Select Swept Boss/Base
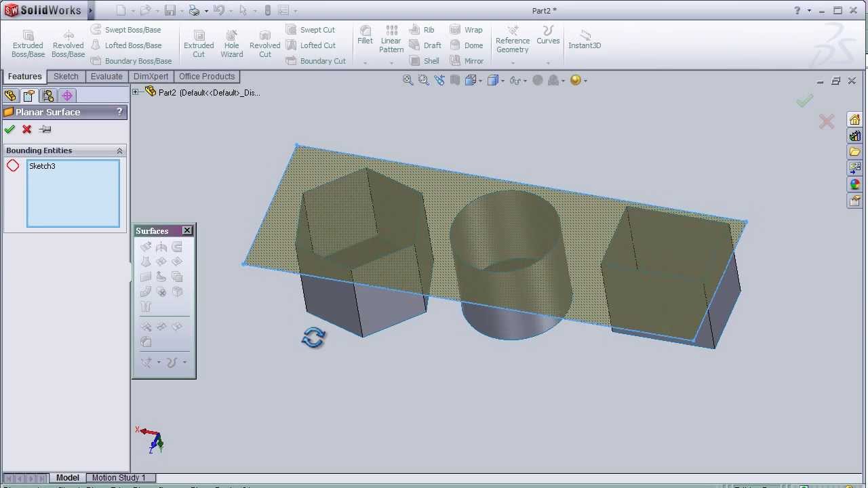868x488 pixels. pos(126,30)
